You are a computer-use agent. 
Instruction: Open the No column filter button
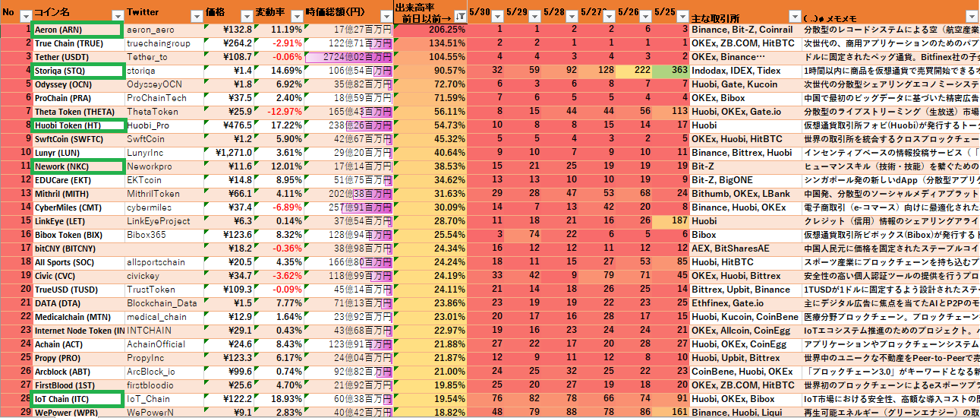pos(25,15)
